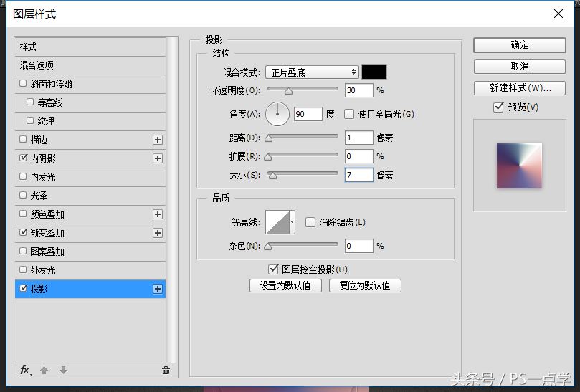Viewport: 580px width, 392px height.
Task: Enable 纹理 sub-option checkbox
Action: pyautogui.click(x=30, y=120)
